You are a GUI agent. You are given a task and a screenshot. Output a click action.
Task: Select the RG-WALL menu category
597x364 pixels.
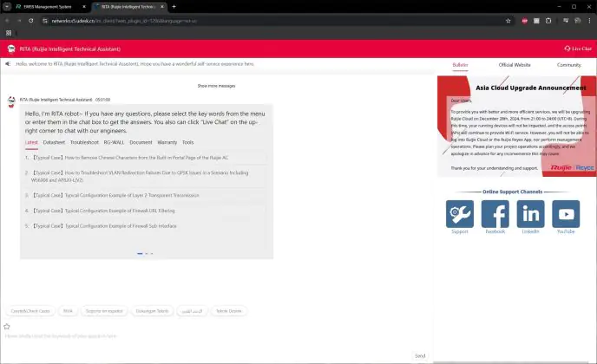(x=114, y=142)
